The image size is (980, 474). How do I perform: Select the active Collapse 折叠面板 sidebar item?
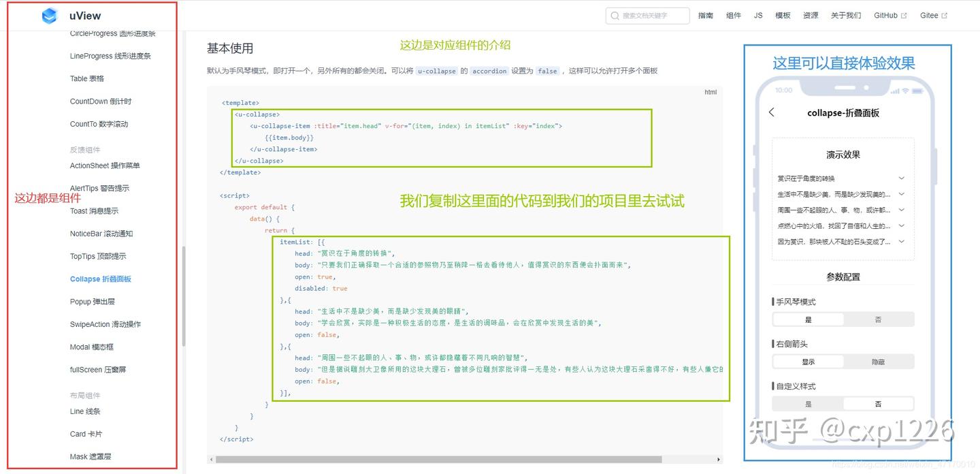point(101,279)
